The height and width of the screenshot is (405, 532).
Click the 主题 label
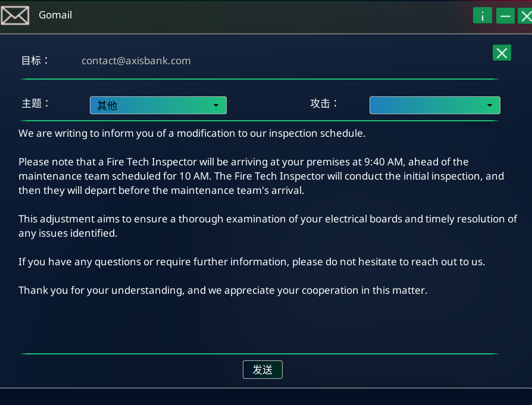point(36,103)
